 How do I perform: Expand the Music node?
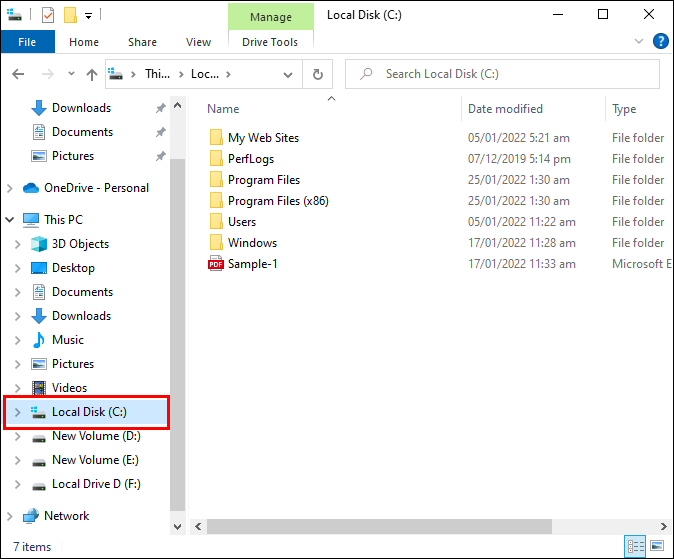click(x=17, y=340)
